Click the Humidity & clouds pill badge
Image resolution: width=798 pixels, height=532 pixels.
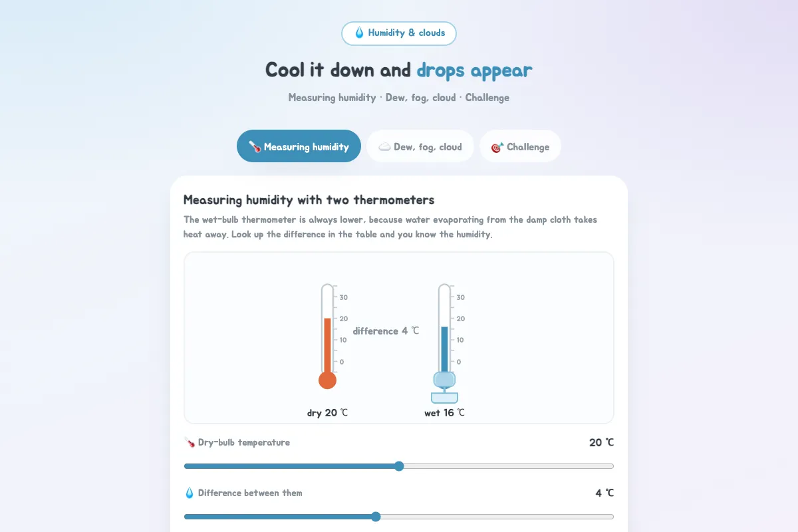(399, 33)
